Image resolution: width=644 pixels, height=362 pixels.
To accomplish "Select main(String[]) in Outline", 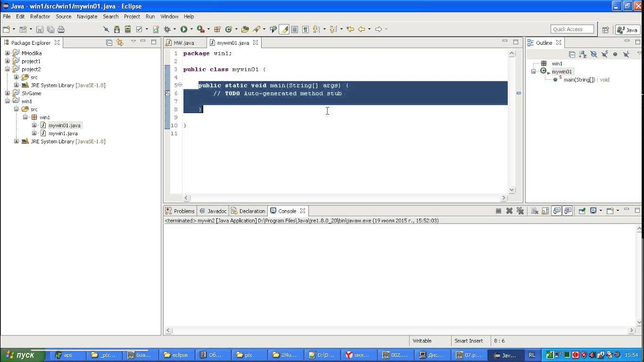I will [x=586, y=79].
